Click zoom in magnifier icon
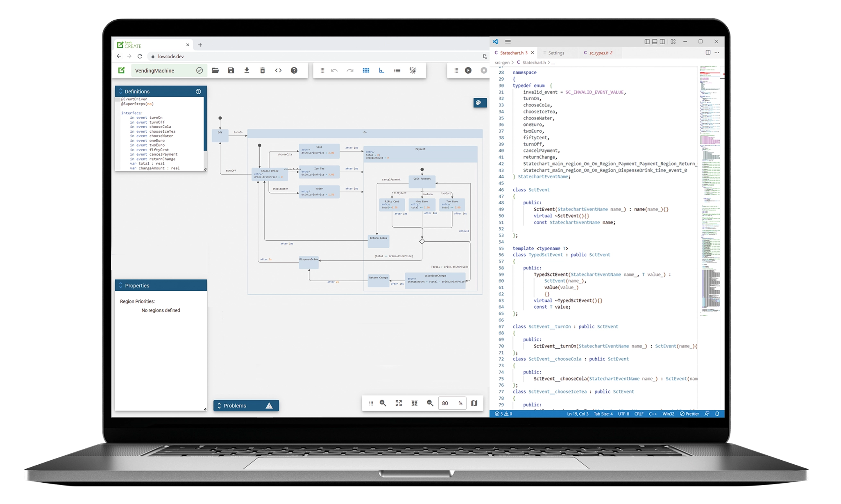The width and height of the screenshot is (841, 504). coord(383,403)
